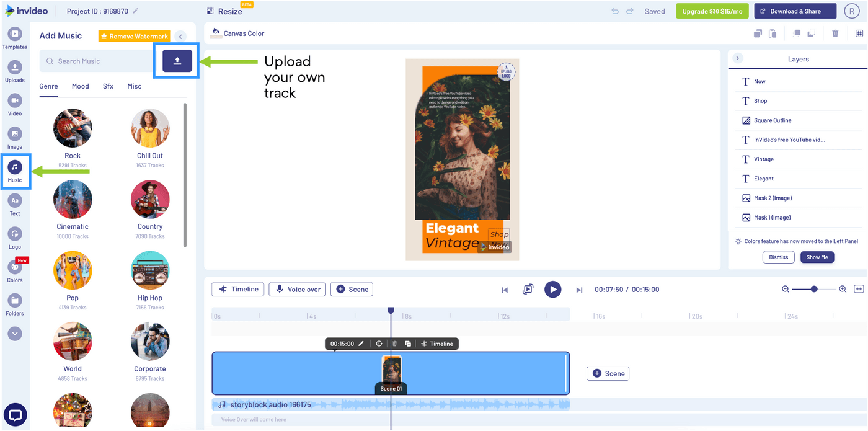Open the Folders sidebar panel
The height and width of the screenshot is (431, 868).
(15, 304)
